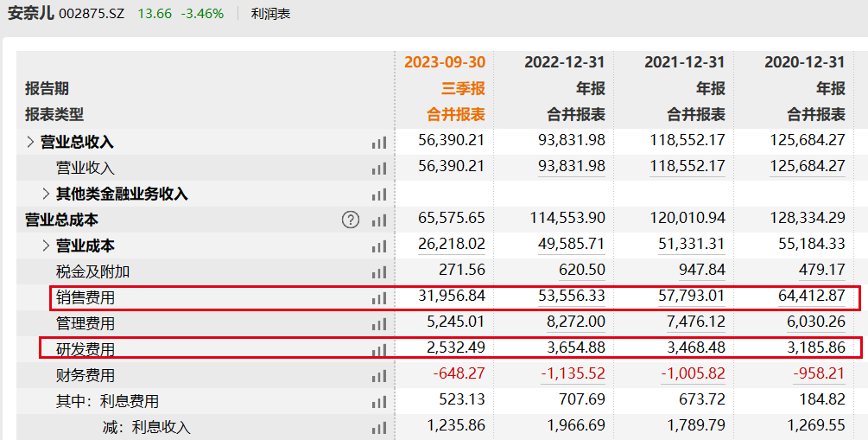
Task: Expand the 营业总收入 row
Action: [x=30, y=142]
